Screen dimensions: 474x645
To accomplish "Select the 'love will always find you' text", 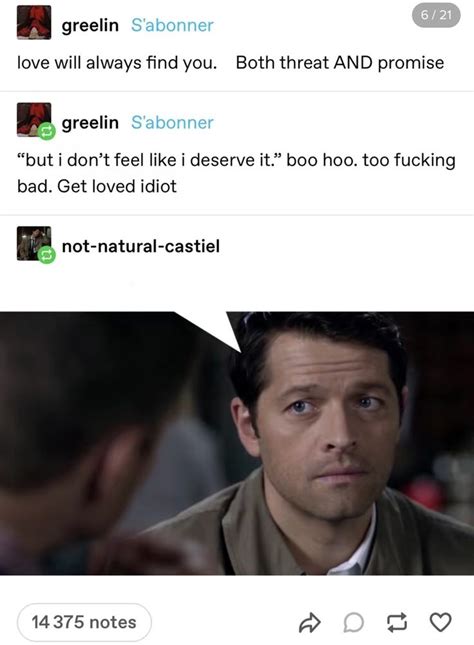I will [117, 63].
